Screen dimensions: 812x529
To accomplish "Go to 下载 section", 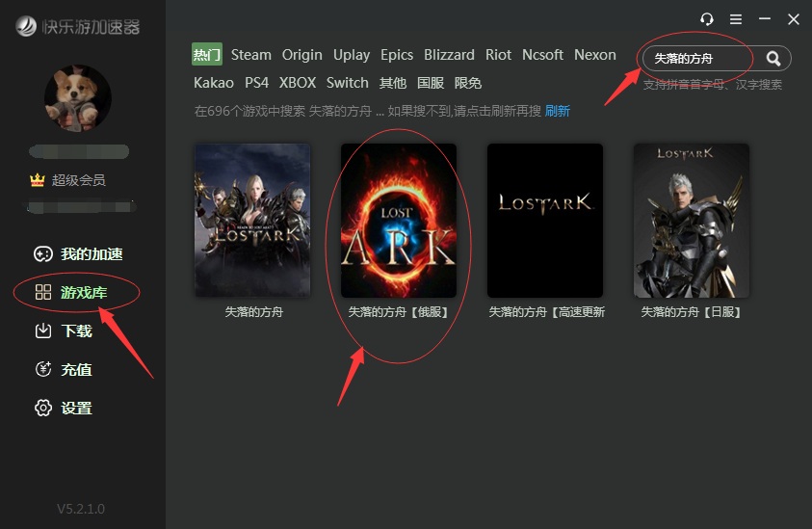I will click(77, 331).
